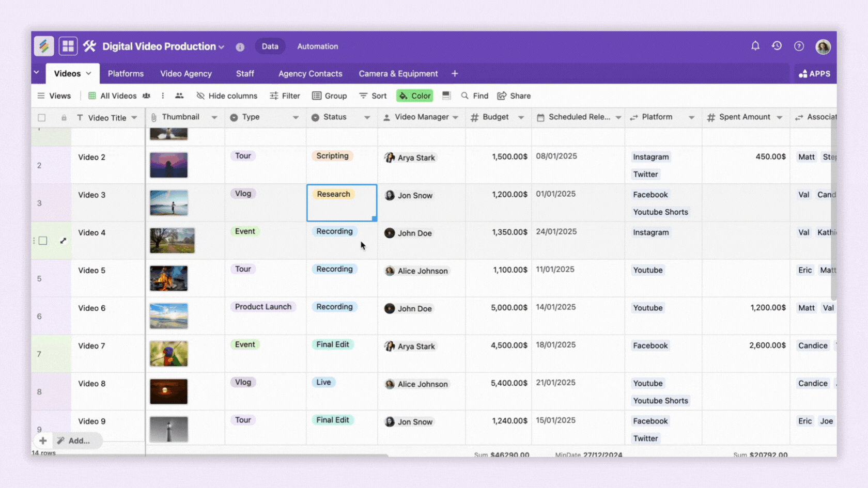Open the help question mark icon

click(x=799, y=46)
